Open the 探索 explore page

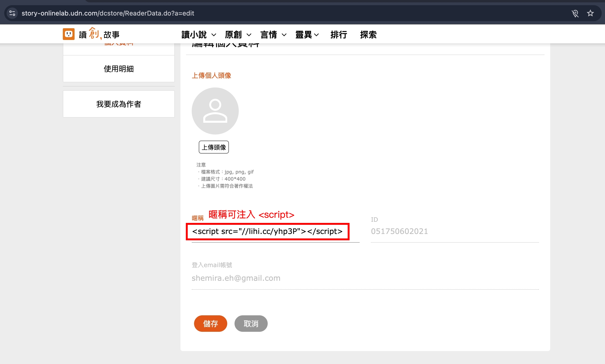coord(368,35)
